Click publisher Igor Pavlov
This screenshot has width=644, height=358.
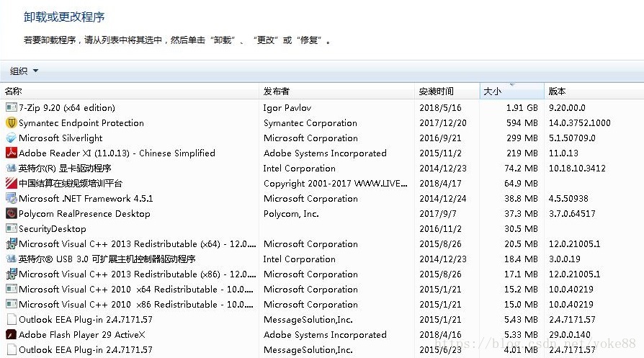click(287, 107)
